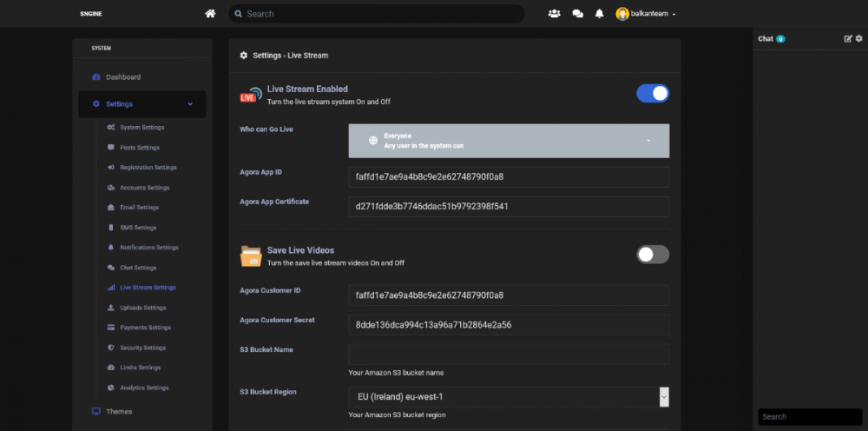Click the balkanteam user avatar
The image size is (868, 431).
(x=622, y=14)
